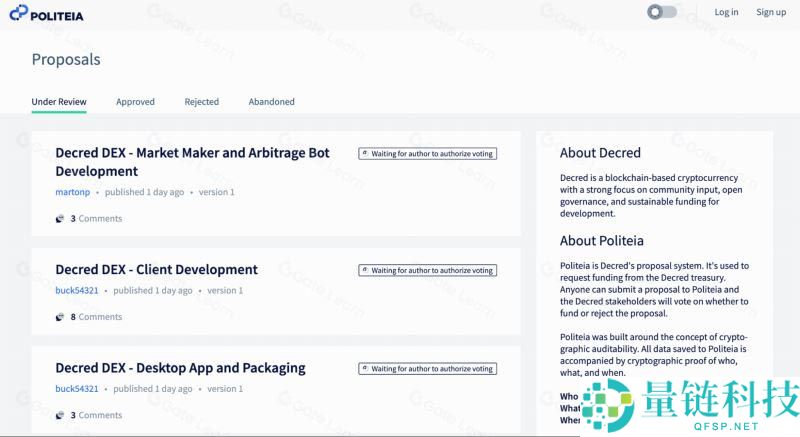Open the Sign up page
Viewport: 800px width, 437px height.
771,12
